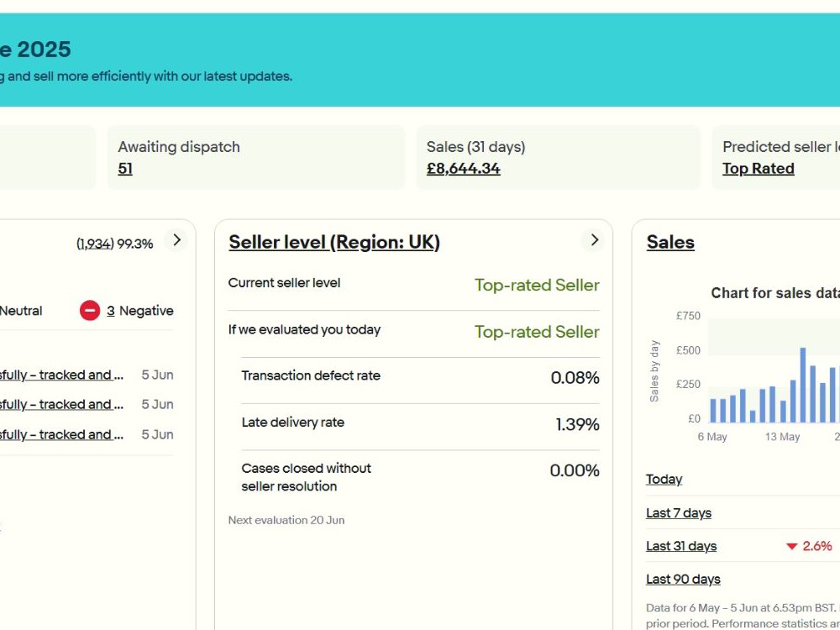View feedback count 1,934 link
The height and width of the screenshot is (630, 840).
[x=95, y=244]
